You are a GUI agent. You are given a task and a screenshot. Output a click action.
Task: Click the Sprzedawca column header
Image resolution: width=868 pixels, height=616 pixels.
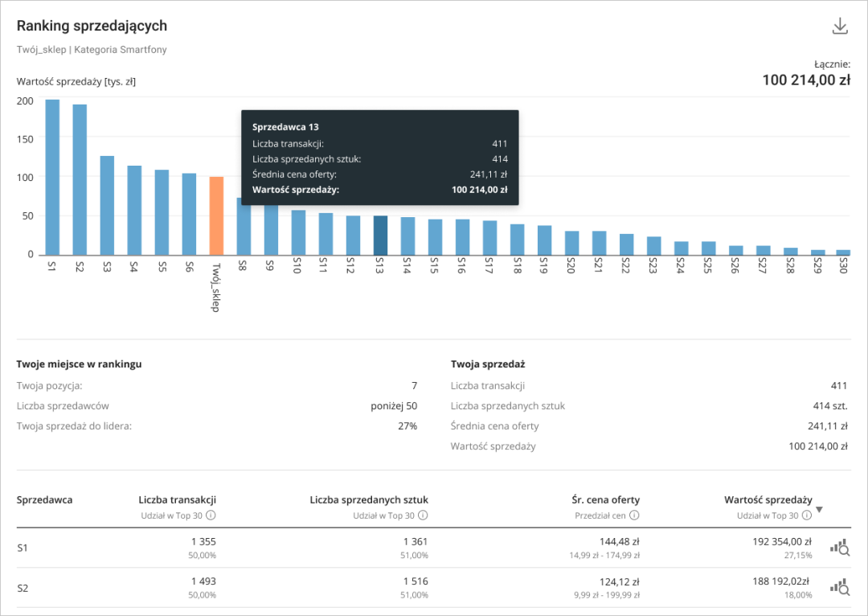pyautogui.click(x=44, y=499)
